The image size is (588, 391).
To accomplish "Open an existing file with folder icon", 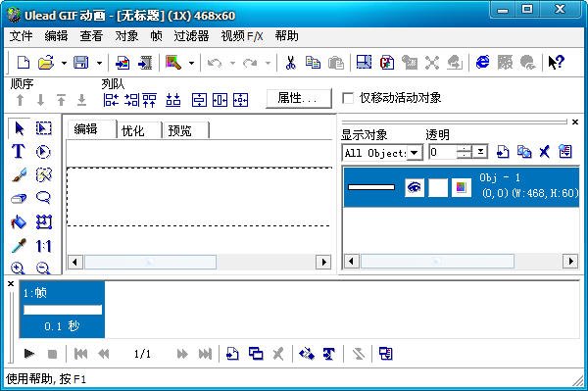I will click(x=46, y=63).
